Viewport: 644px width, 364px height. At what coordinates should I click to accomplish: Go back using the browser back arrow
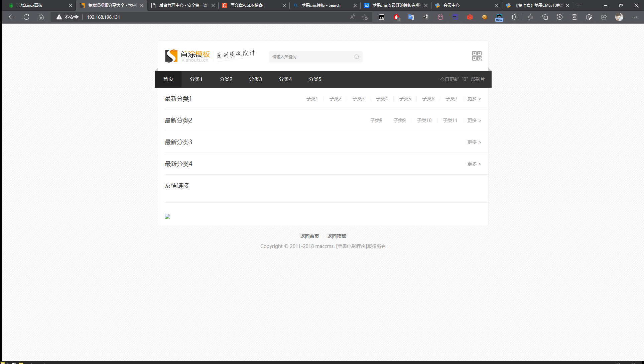[12, 17]
